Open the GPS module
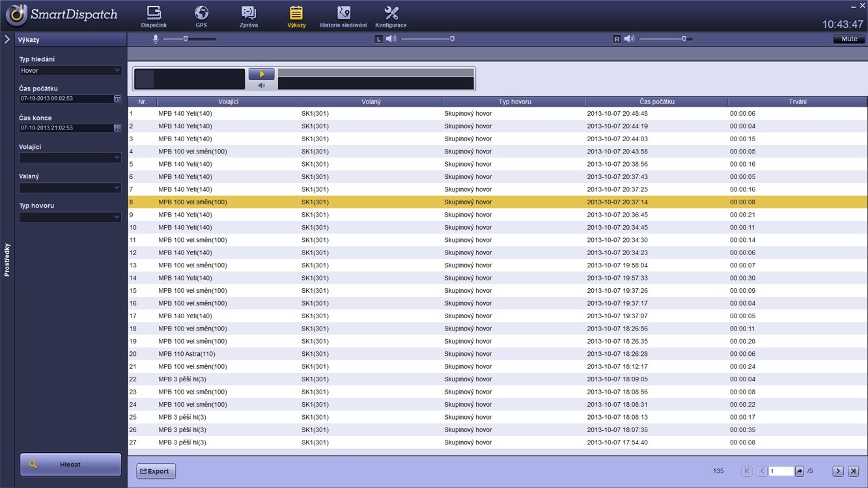 (x=201, y=17)
